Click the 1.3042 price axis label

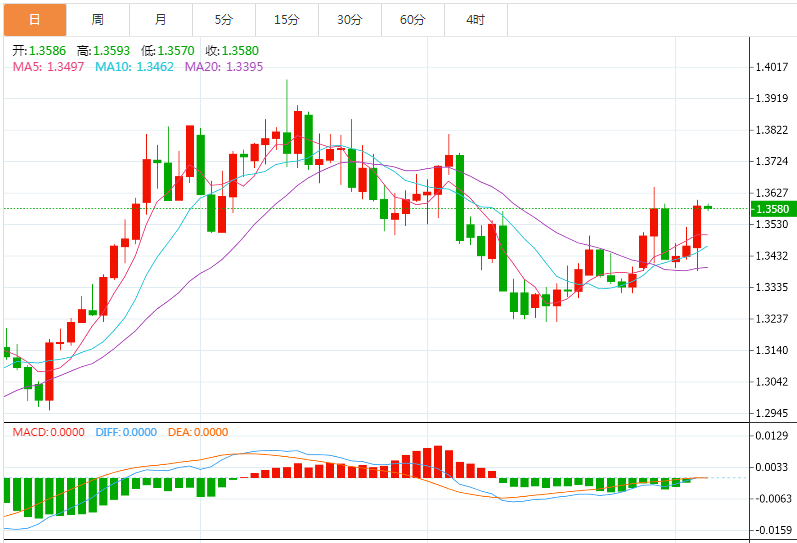click(772, 382)
